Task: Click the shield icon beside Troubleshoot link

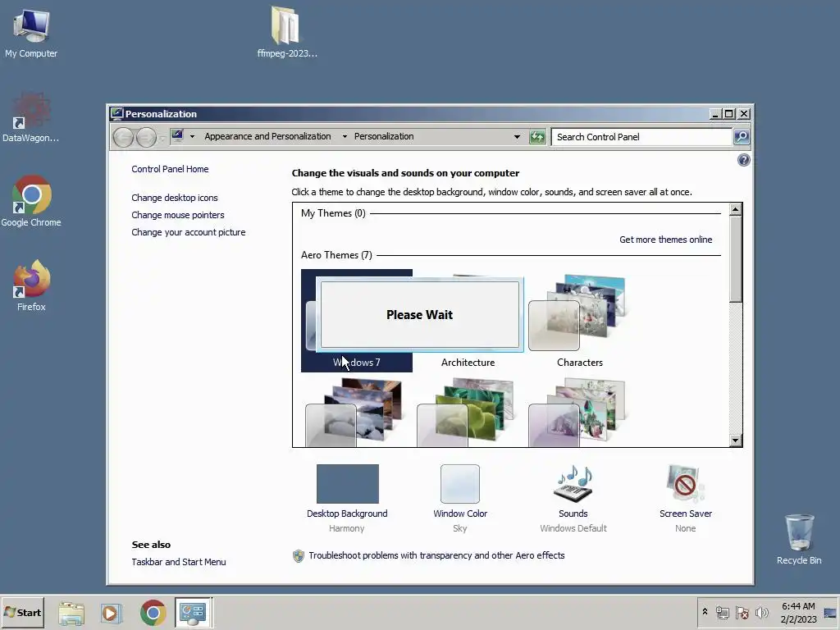Action: click(299, 556)
